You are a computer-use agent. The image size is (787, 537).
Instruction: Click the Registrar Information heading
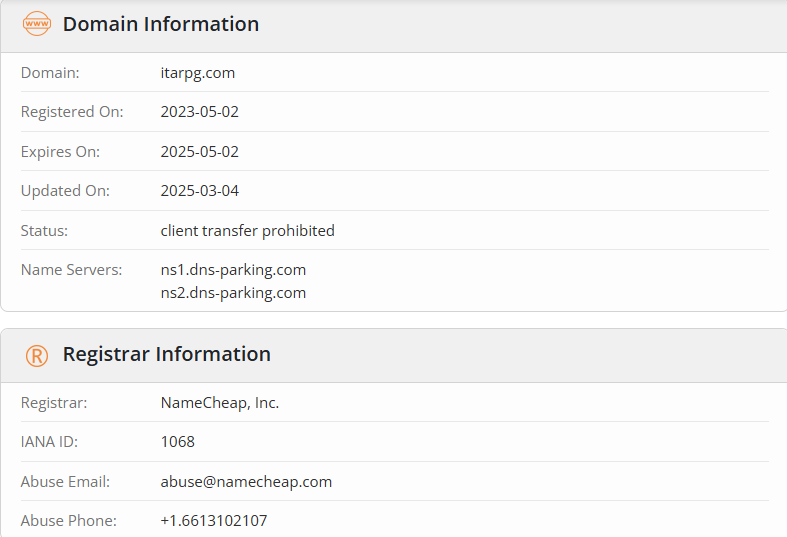166,354
